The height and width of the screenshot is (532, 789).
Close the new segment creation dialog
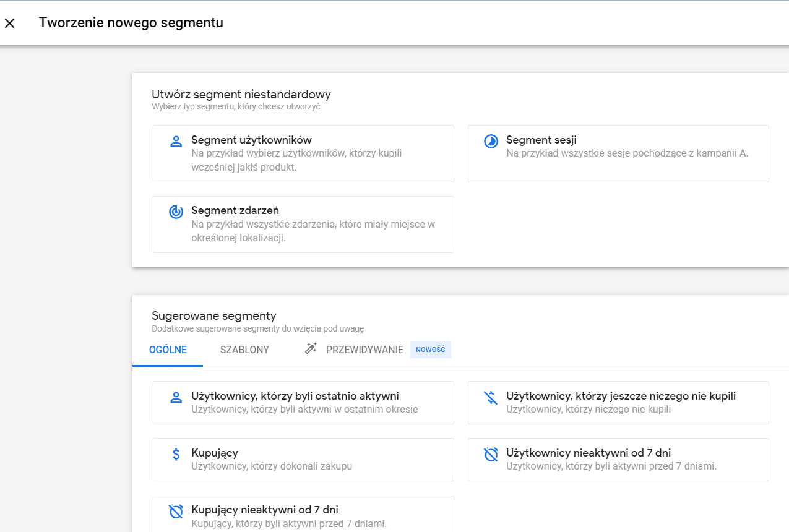10,24
